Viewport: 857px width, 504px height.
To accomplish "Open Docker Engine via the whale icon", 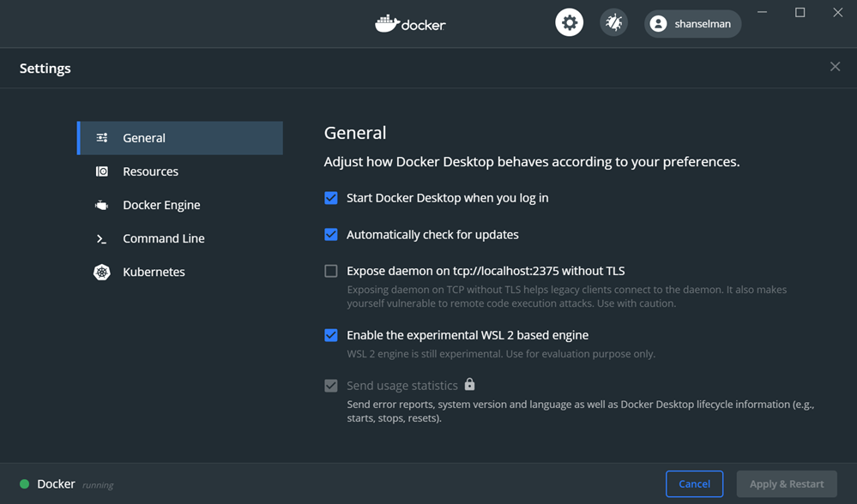I will point(101,204).
